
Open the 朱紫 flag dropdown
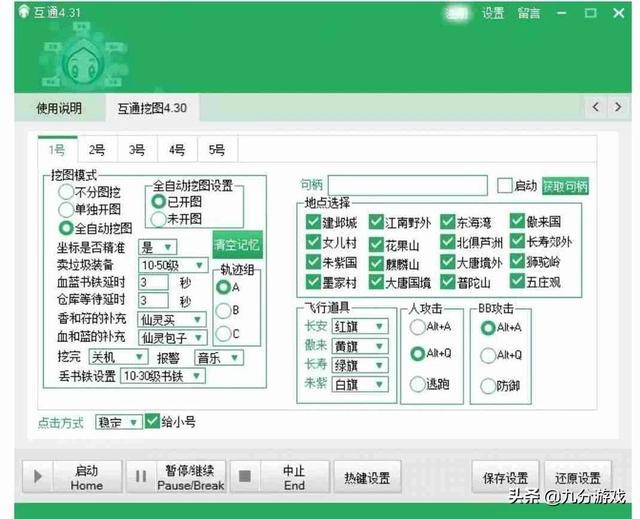coord(360,384)
